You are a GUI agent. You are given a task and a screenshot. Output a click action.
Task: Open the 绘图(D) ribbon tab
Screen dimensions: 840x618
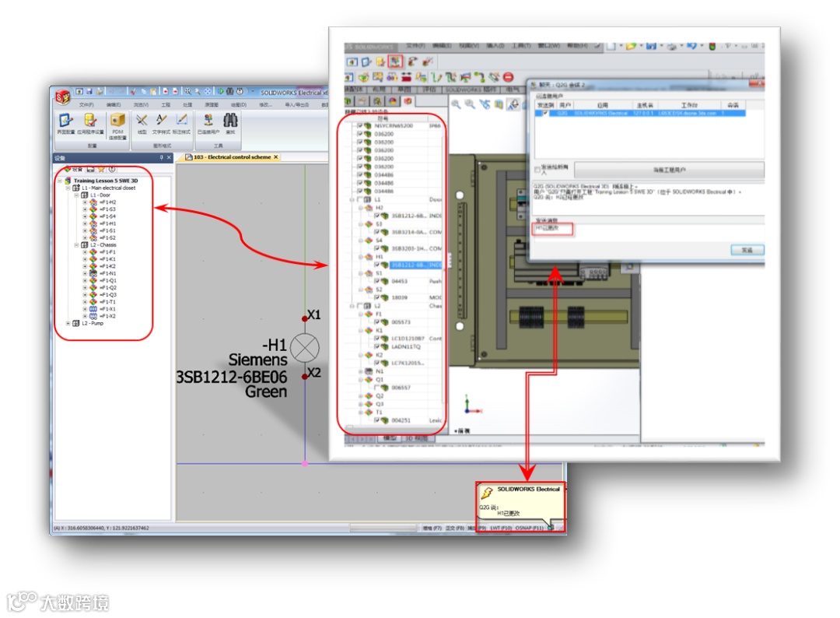pyautogui.click(x=239, y=105)
